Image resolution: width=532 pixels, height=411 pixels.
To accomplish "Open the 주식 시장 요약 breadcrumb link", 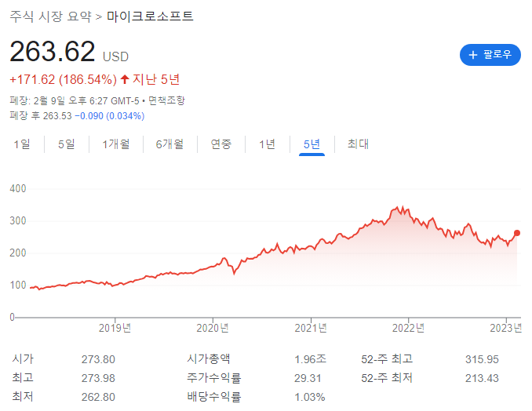I will [x=50, y=16].
